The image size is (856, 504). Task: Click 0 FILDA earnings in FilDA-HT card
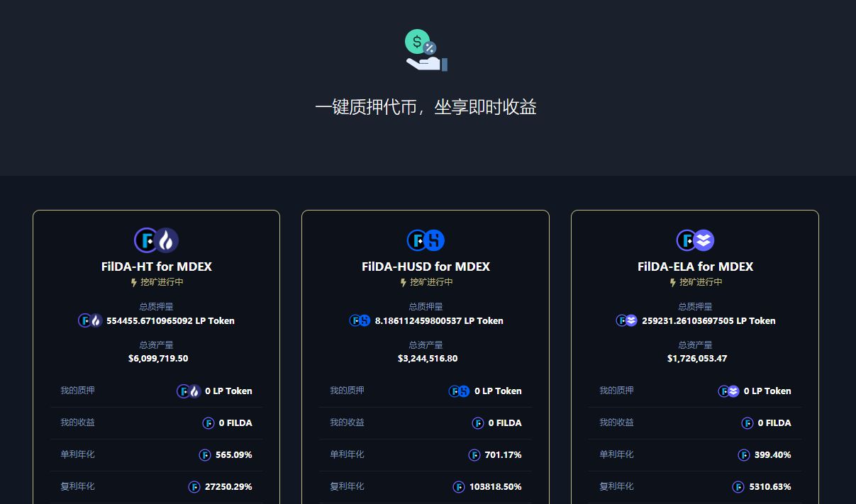tap(235, 422)
